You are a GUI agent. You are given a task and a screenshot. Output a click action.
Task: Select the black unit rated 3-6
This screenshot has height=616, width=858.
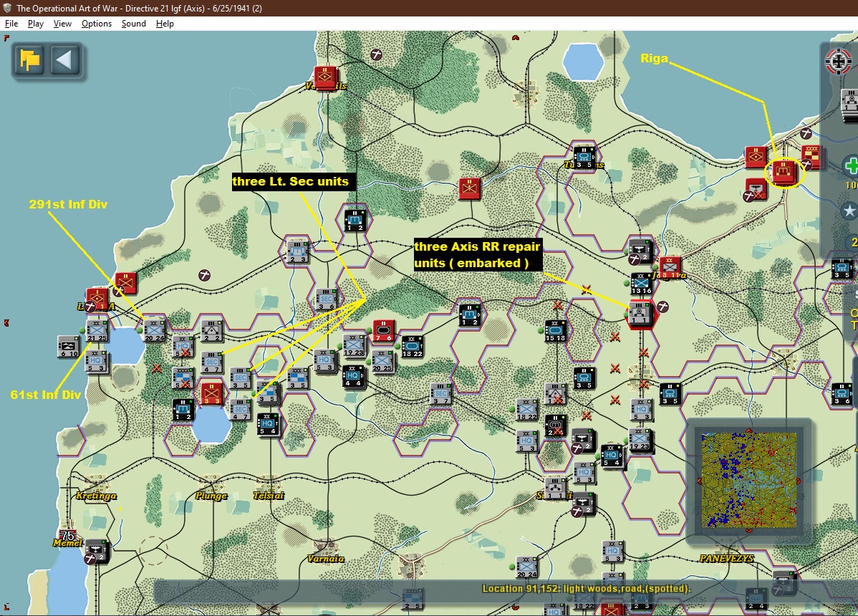842,394
